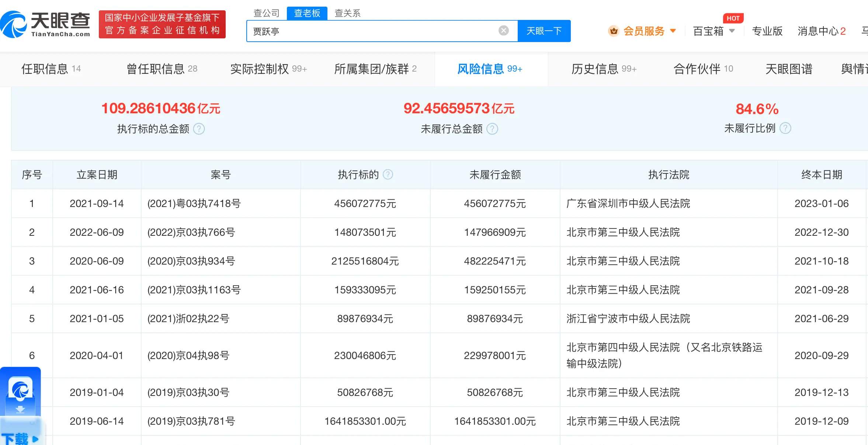Click help icon beside 未履行比例
868x445 pixels.
[785, 128]
